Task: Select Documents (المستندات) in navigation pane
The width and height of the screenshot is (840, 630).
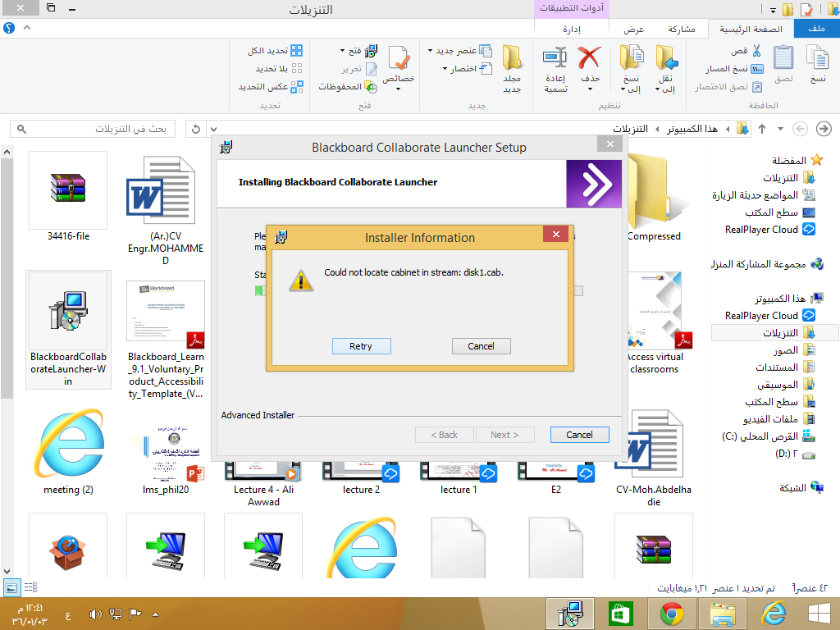Action: point(785,367)
